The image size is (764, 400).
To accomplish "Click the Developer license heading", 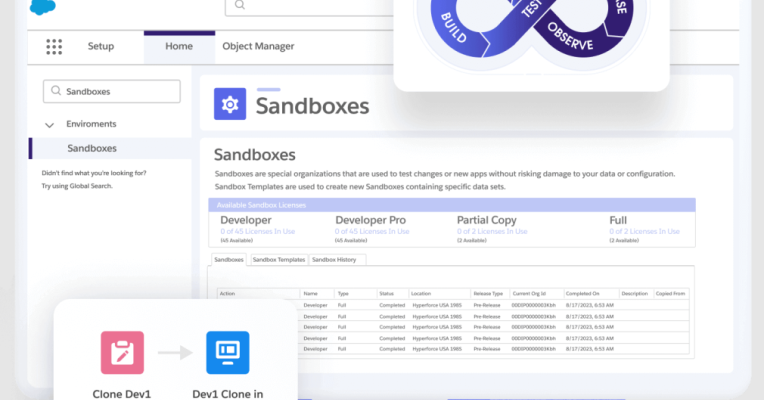I will 246,220.
